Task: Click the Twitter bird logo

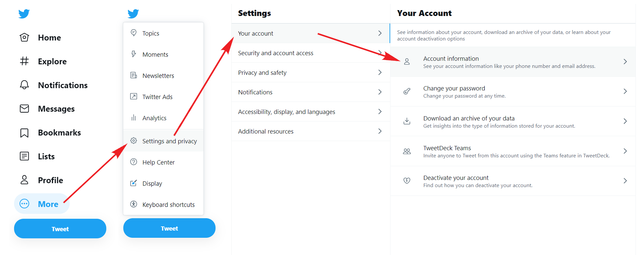Action: (24, 14)
